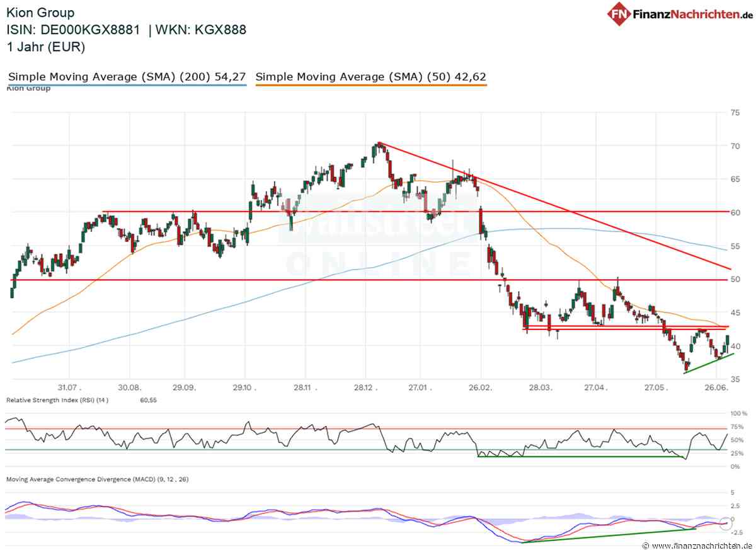756x555 pixels.
Task: Select the 26.02. date axis marker
Action: [x=479, y=389]
